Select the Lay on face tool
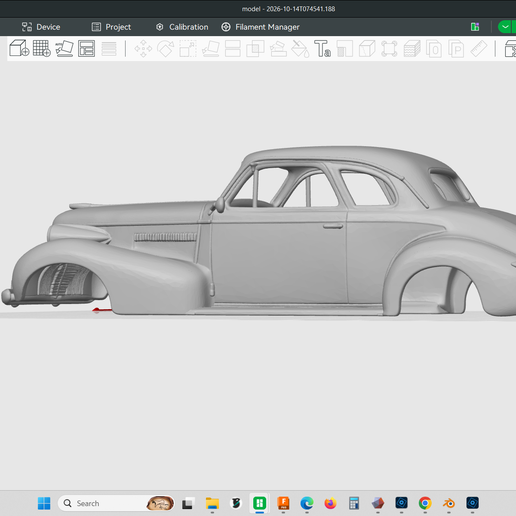 click(211, 49)
